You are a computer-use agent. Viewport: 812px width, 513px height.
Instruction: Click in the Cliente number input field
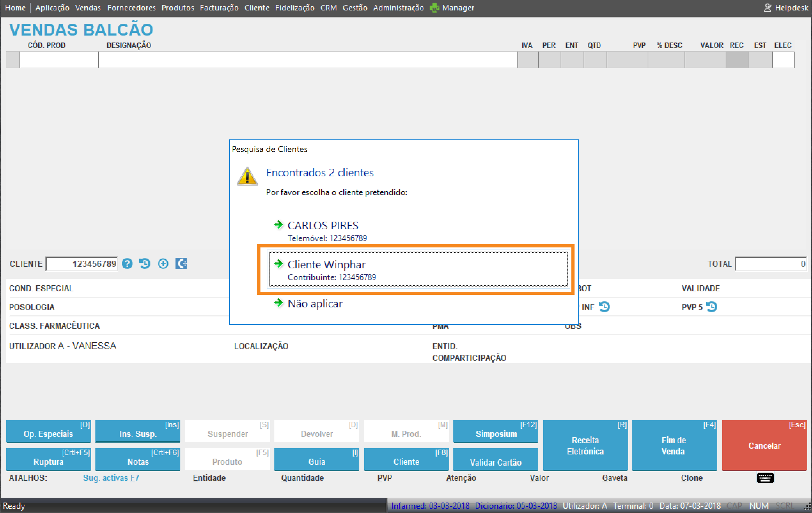point(82,264)
